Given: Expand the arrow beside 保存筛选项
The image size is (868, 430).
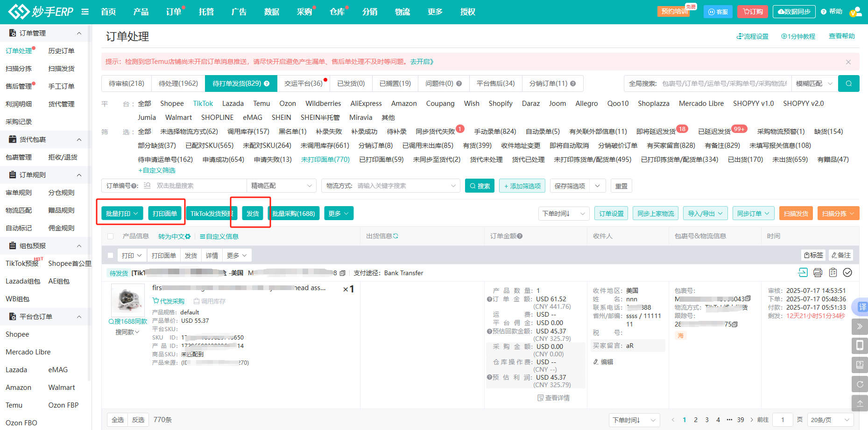Looking at the screenshot, I should pos(598,186).
